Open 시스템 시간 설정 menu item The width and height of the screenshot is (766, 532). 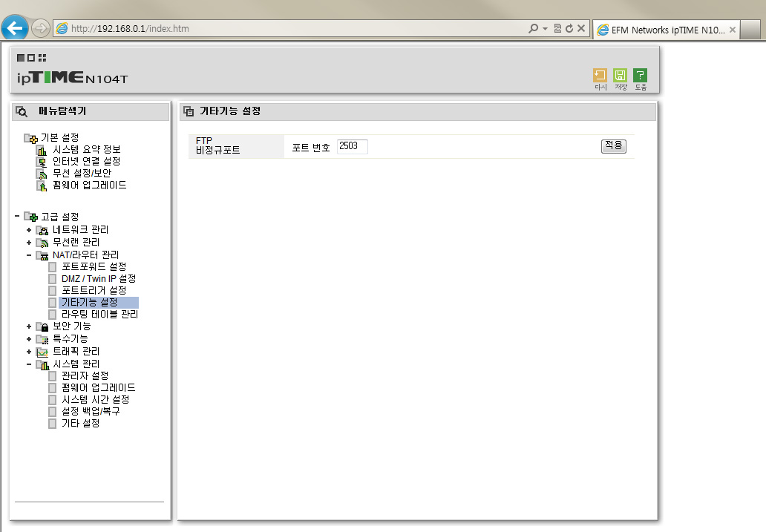[95, 400]
